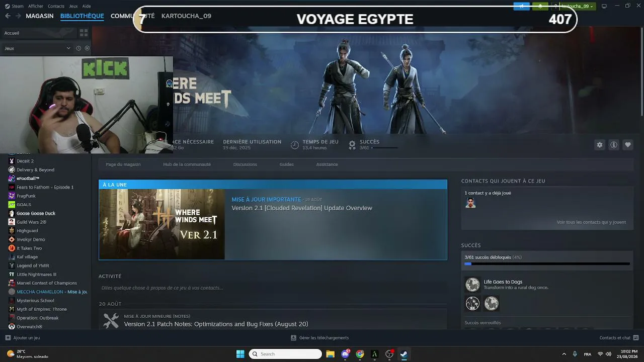Open the Guides page
The image size is (644, 362).
286,164
